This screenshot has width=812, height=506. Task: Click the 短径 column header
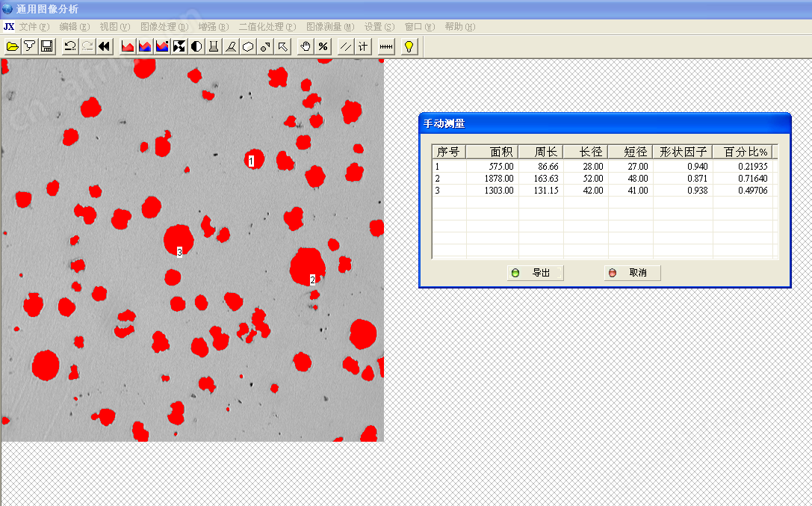click(x=630, y=152)
